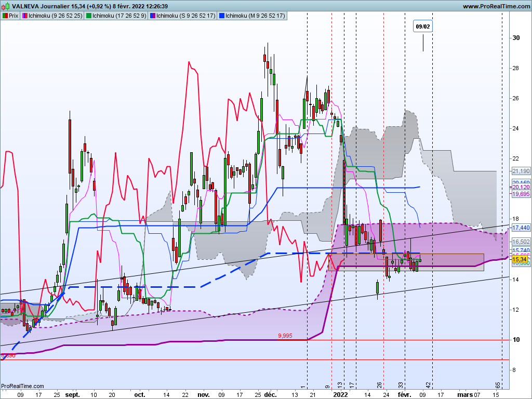The image size is (532, 399).
Task: Click the 09/02 date marker label
Action: (423, 26)
